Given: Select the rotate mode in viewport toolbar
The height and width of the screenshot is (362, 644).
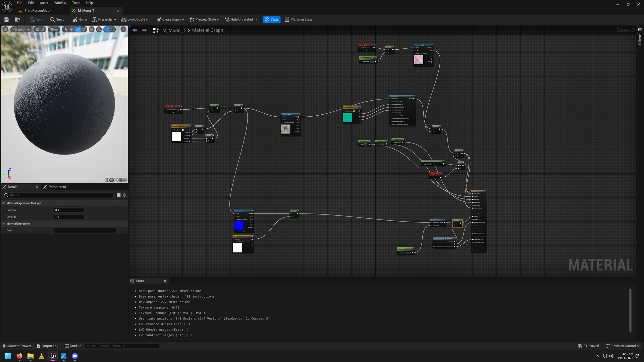Looking at the screenshot, I should click(x=78, y=29).
